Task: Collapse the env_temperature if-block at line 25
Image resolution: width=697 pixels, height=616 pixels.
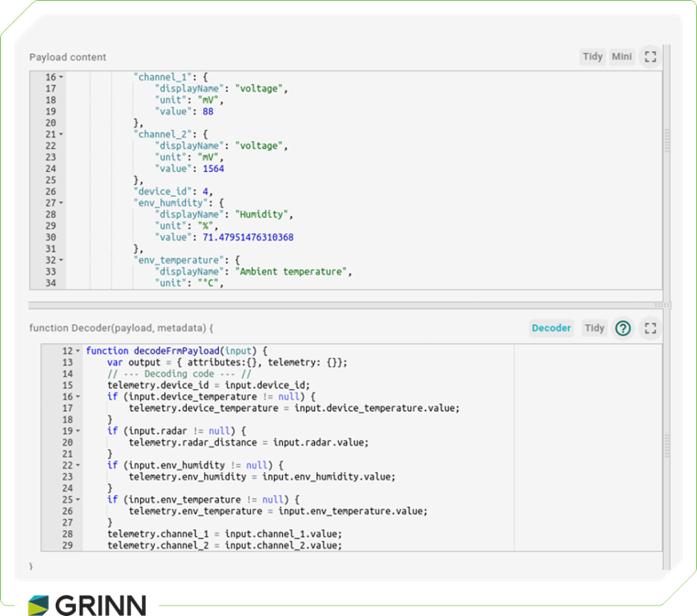Action: (78, 500)
